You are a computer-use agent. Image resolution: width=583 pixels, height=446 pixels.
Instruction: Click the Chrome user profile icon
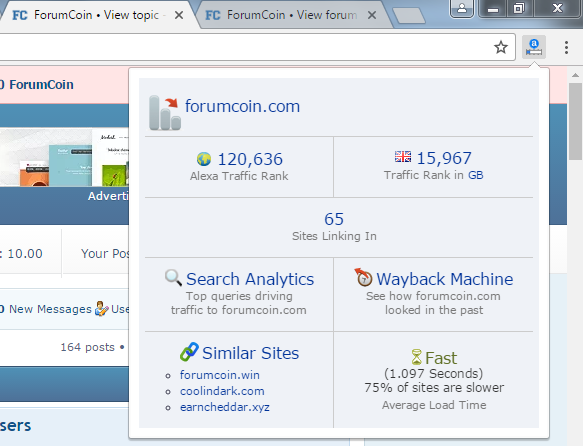(x=462, y=9)
